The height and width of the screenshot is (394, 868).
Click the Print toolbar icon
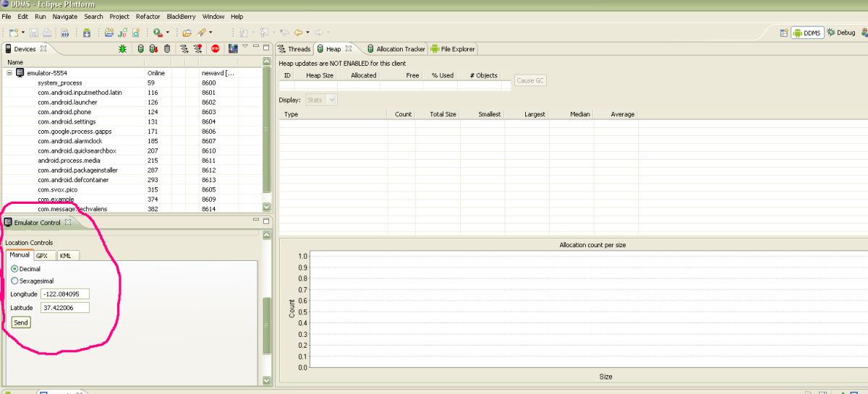point(46,33)
